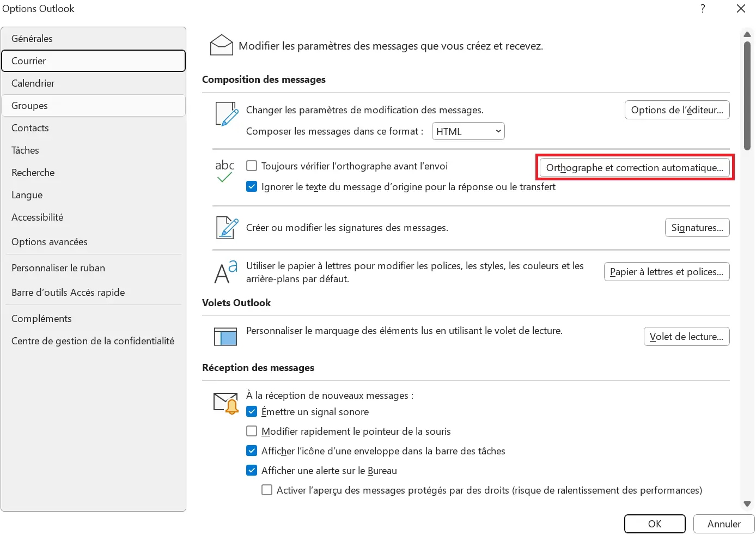This screenshot has width=756, height=535.
Task: Open the Générales category
Action: [94, 39]
